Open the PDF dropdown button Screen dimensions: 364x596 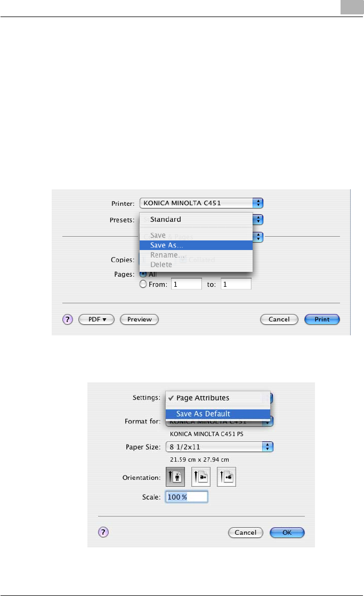(96, 319)
